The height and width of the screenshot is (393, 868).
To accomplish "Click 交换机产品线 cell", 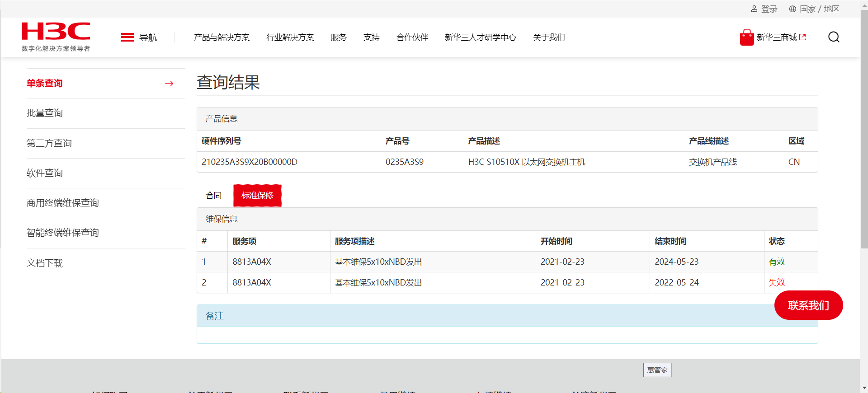I will 713,162.
